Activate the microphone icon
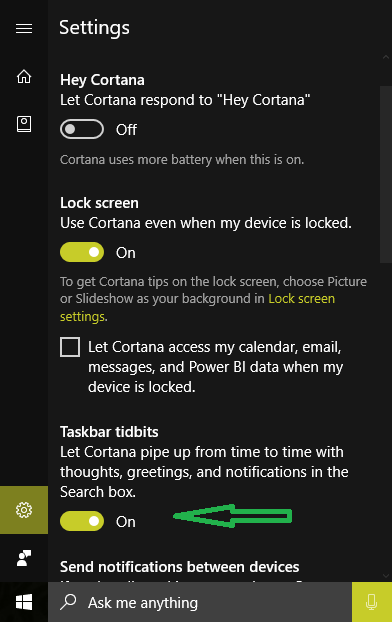Screen dimensions: 392x622 pos(372,602)
